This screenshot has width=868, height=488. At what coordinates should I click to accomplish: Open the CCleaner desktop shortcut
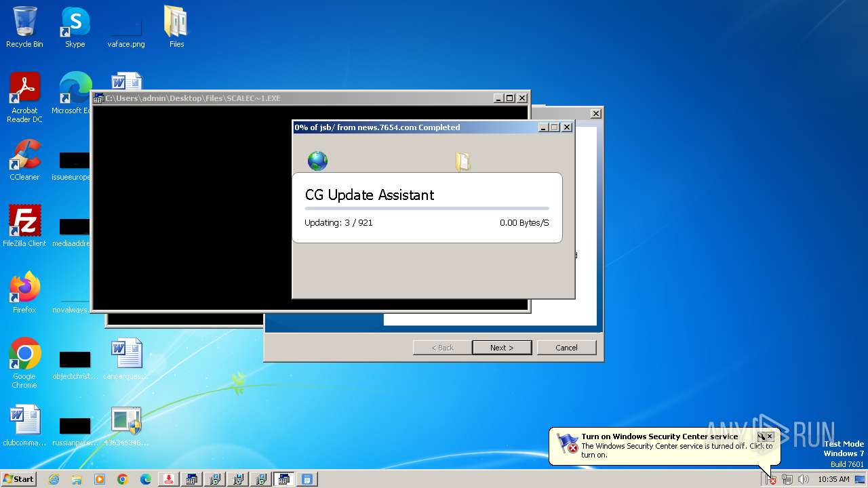point(24,160)
